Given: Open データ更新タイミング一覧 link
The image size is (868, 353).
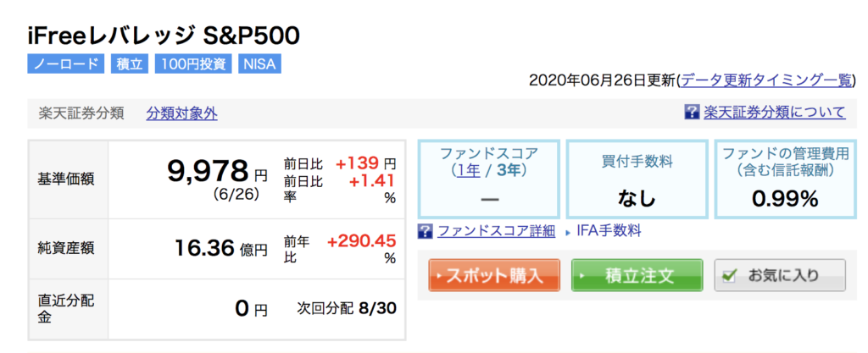Looking at the screenshot, I should (x=766, y=80).
